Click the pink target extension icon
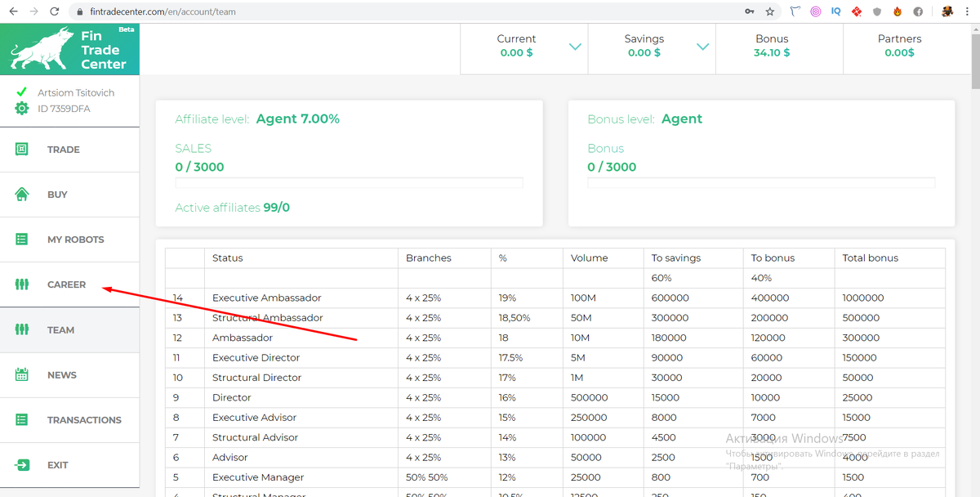This screenshot has height=497, width=980. coord(816,11)
